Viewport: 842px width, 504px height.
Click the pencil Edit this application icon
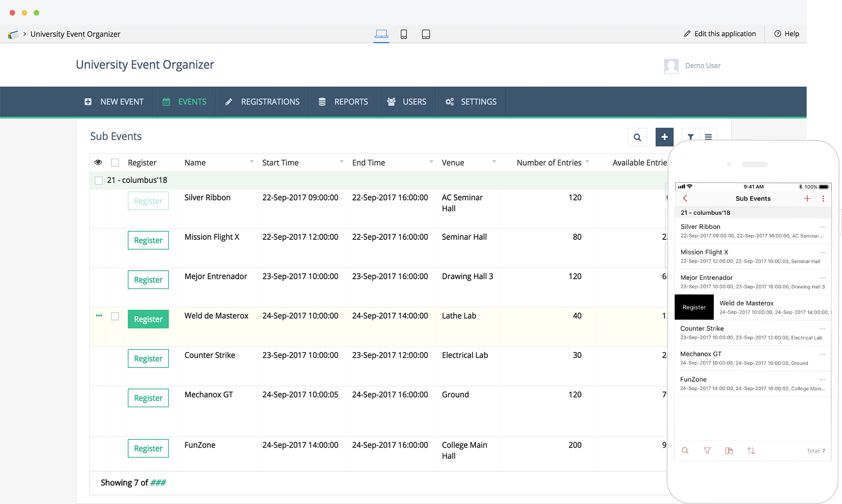pyautogui.click(x=687, y=34)
